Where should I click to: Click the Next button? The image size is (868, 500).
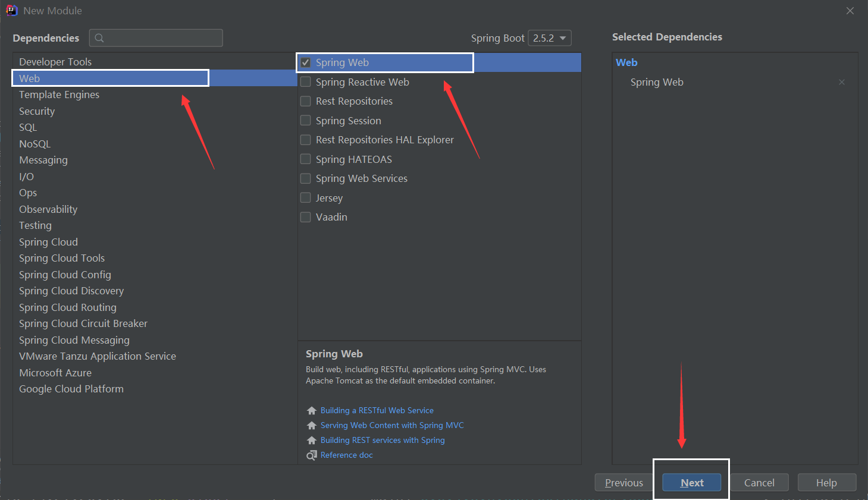point(692,483)
